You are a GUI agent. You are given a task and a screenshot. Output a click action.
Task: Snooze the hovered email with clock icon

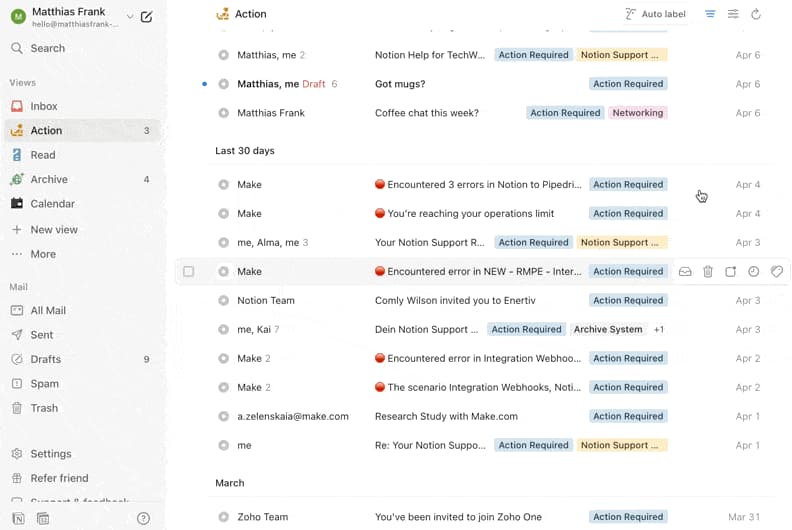coord(754,272)
